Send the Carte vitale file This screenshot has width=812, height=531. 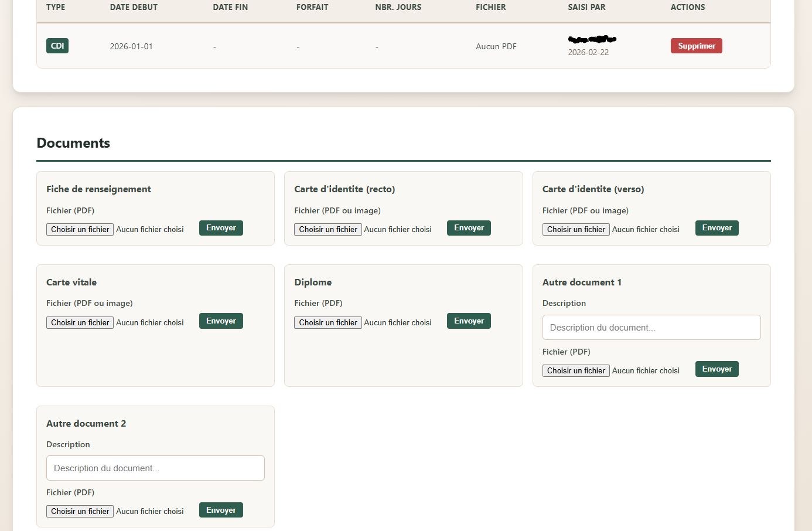click(x=221, y=321)
